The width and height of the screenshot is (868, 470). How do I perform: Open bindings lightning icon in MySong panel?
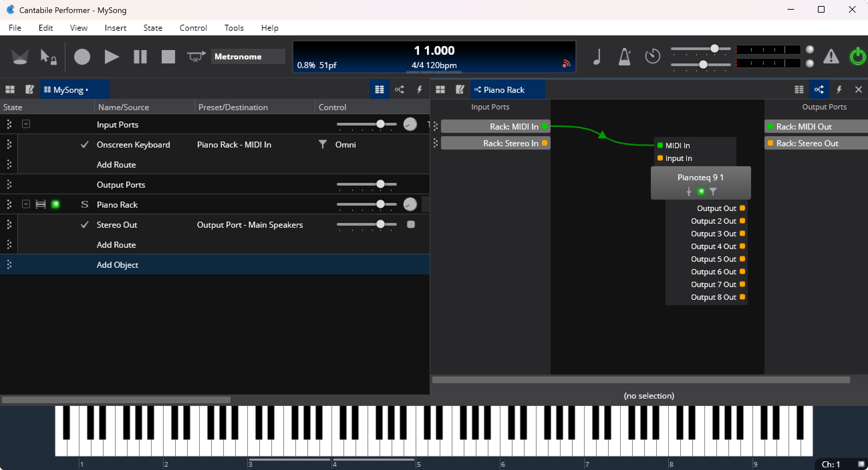click(x=419, y=89)
